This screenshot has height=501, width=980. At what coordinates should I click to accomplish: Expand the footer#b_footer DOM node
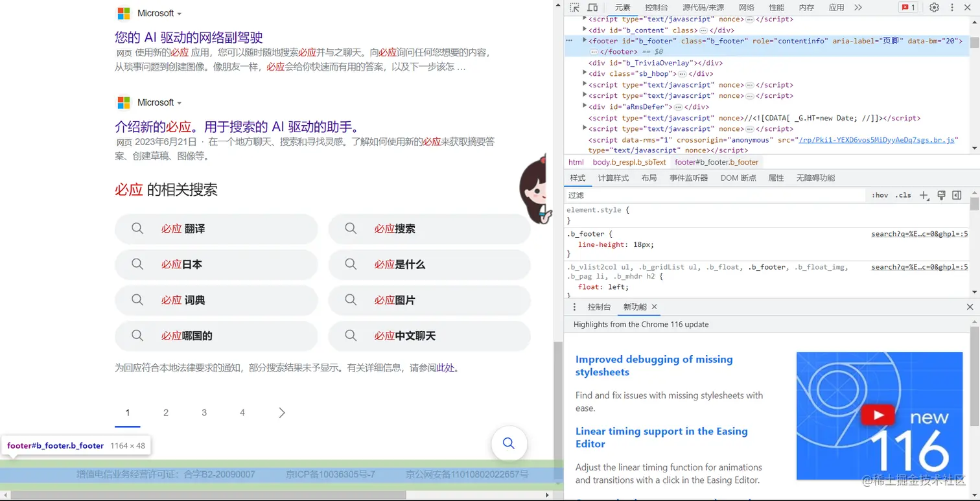pos(585,40)
